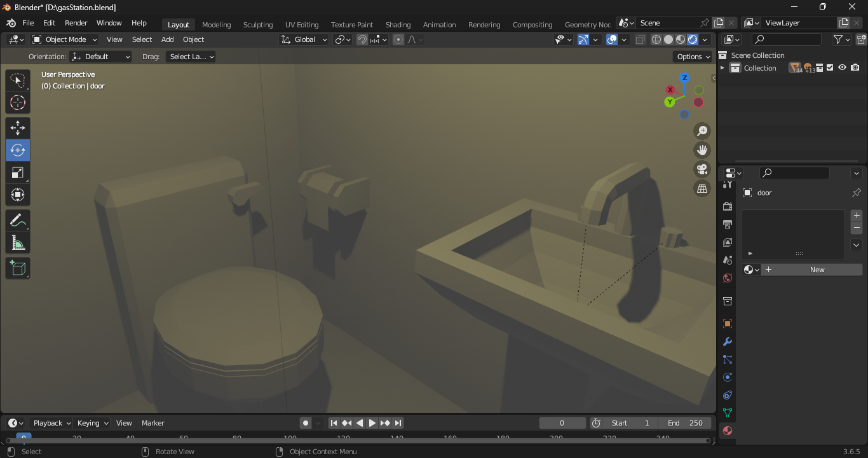Toggle auto keying record button
868x458 pixels.
306,423
